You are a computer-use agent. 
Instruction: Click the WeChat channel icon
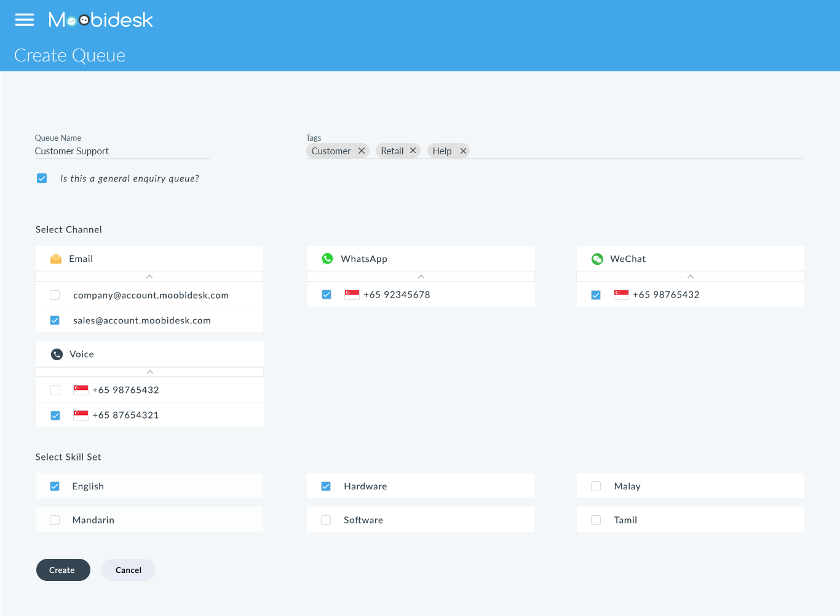[x=597, y=259]
